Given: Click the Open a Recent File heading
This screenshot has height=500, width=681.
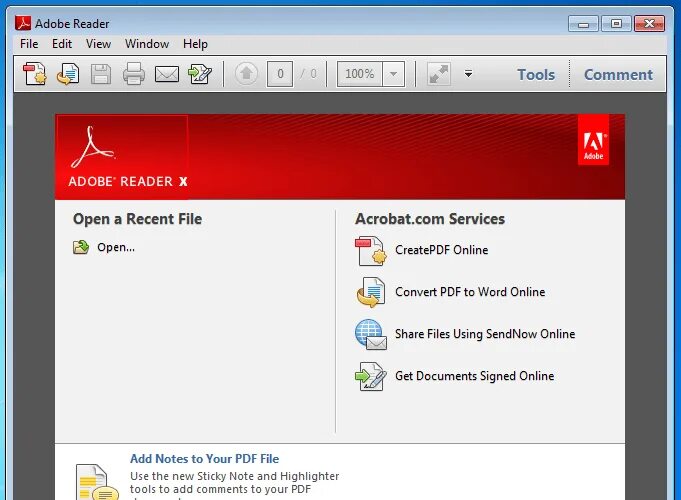Looking at the screenshot, I should [x=137, y=219].
